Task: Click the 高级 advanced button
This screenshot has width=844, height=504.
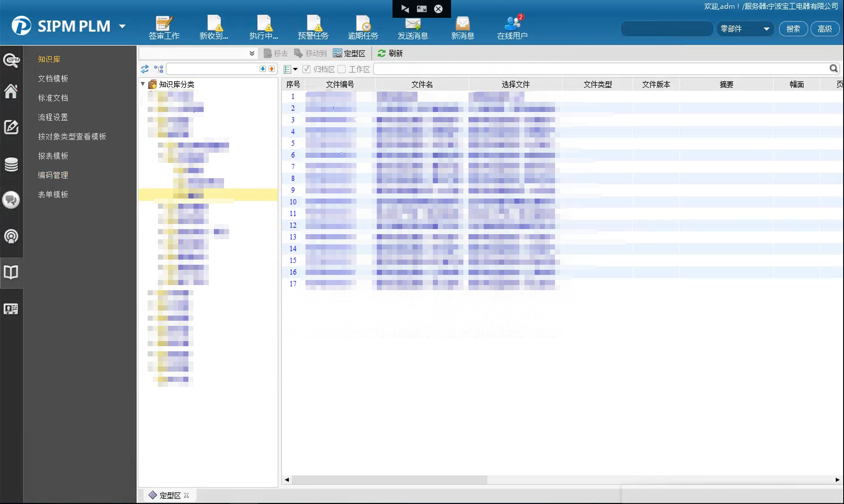Action: (824, 29)
